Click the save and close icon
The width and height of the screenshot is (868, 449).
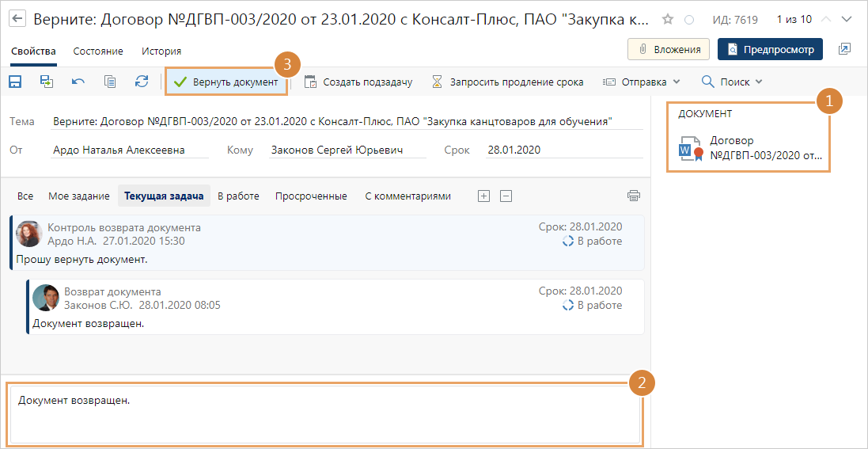coord(47,82)
